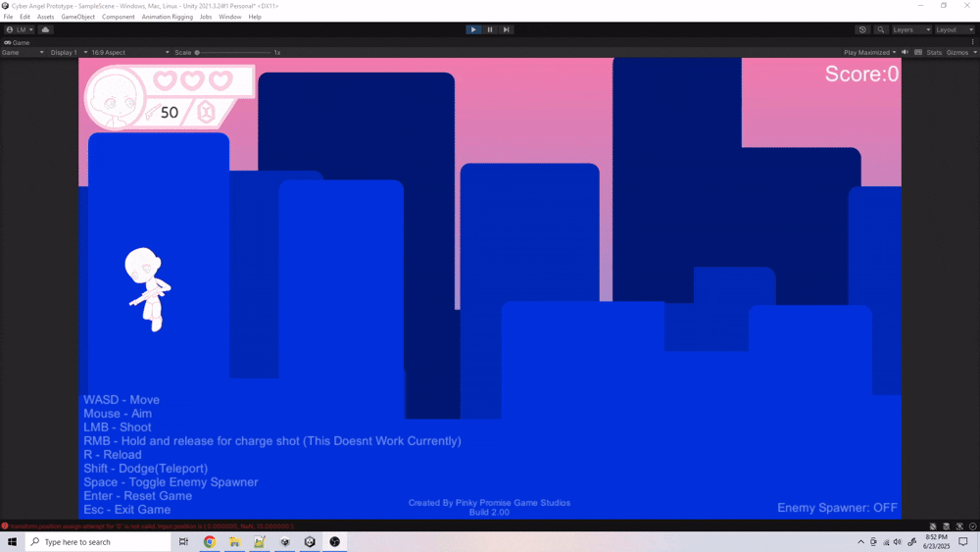Click the 'WASD - Move' instruction text
980x552 pixels.
[x=122, y=400]
